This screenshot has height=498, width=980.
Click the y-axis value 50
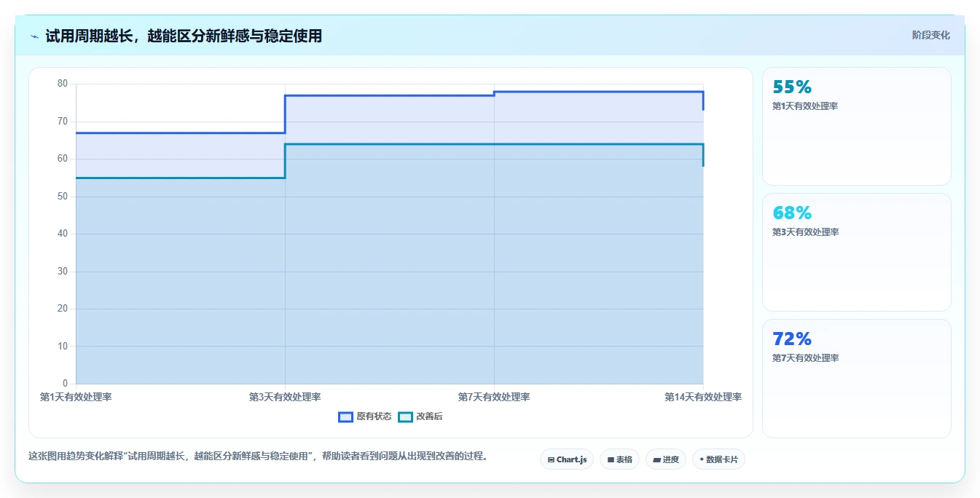(63, 197)
